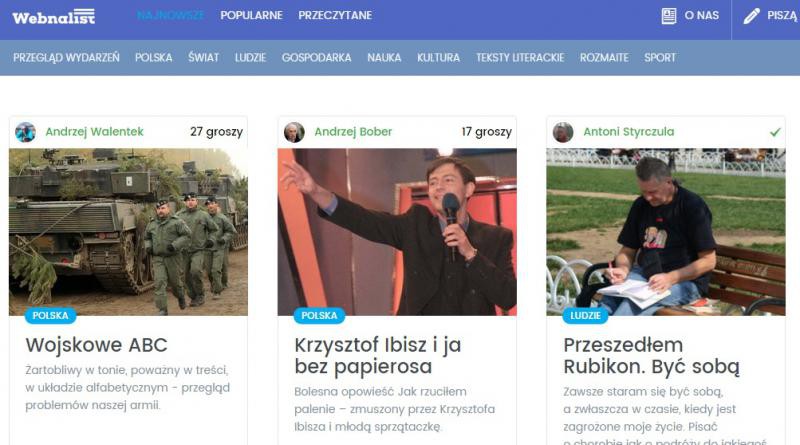The height and width of the screenshot is (445, 800).
Task: Click Antoni Styrczula's avatar picture
Action: (x=563, y=132)
